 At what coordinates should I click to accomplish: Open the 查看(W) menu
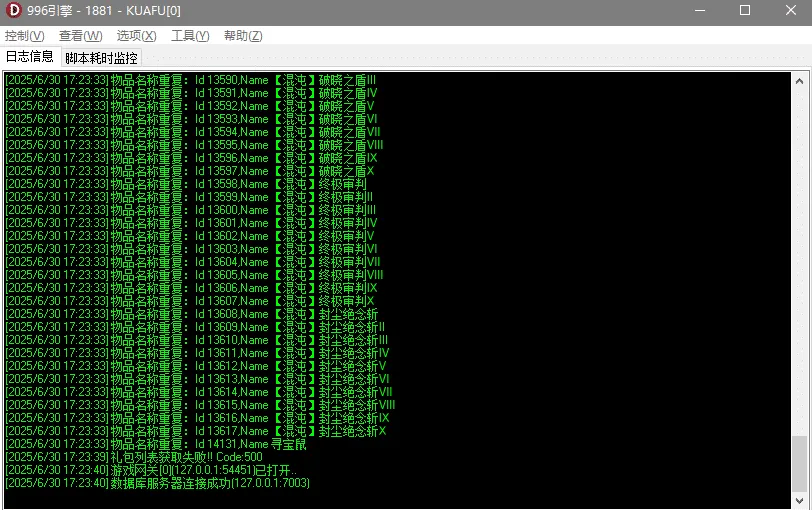point(80,36)
